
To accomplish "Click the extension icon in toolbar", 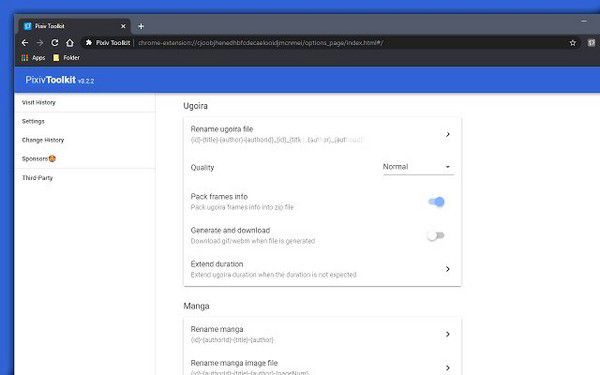I will pos(592,43).
